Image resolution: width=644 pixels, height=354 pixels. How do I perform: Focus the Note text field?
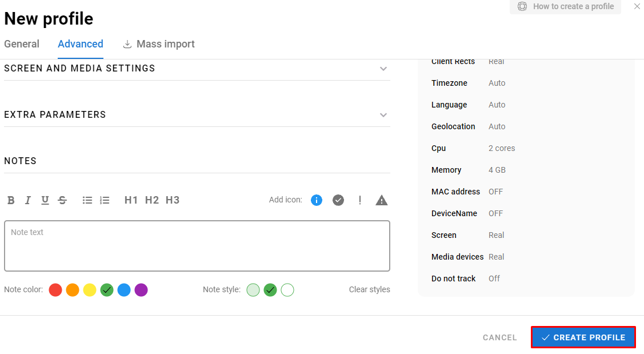pyautogui.click(x=197, y=246)
